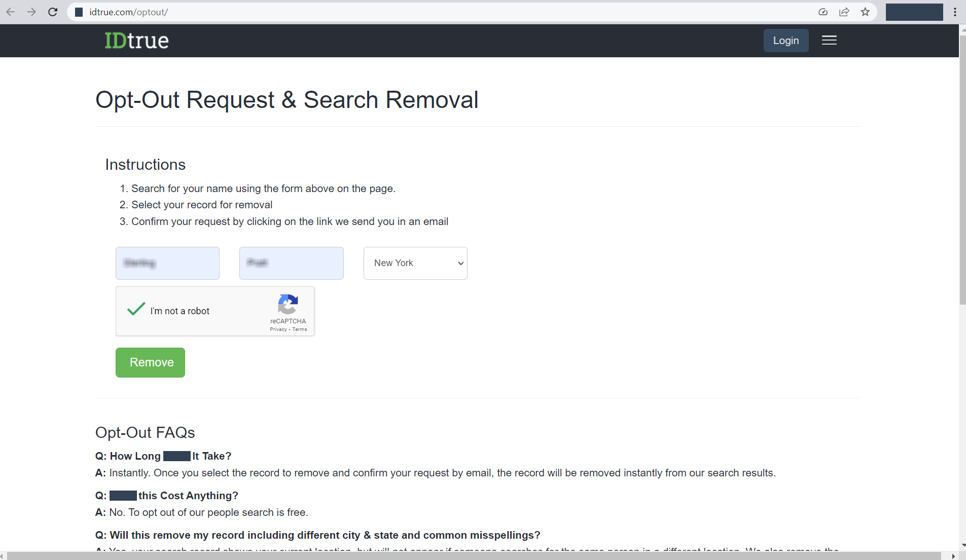Viewport: 966px width, 560px height.
Task: Click the Opt-Out Request & Search Removal heading
Action: coord(287,100)
